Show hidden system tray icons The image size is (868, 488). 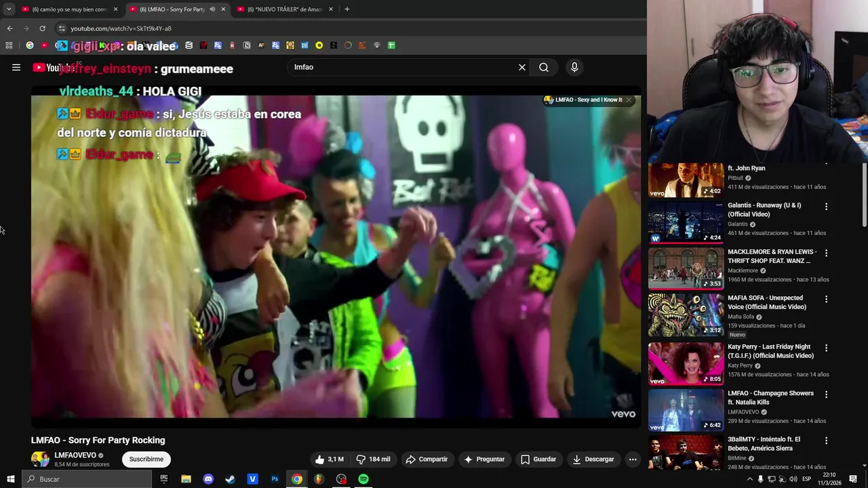pyautogui.click(x=749, y=479)
